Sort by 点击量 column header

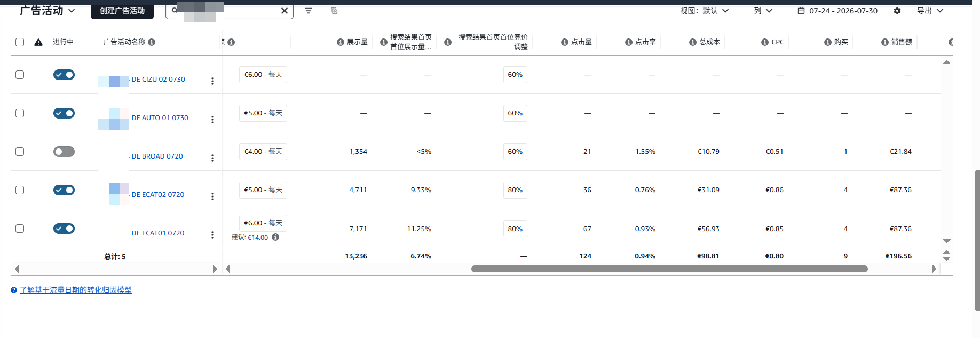click(x=581, y=42)
